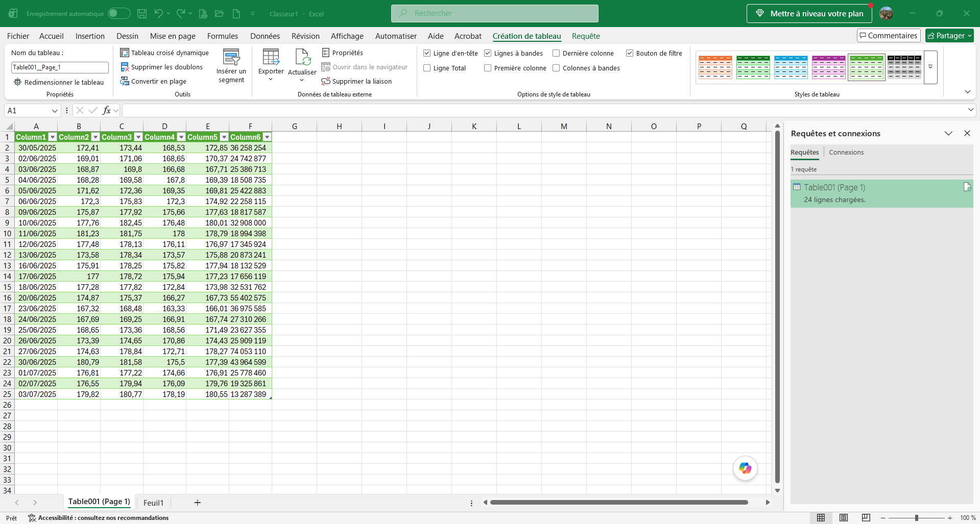Open Column3 filter dropdown

click(138, 137)
